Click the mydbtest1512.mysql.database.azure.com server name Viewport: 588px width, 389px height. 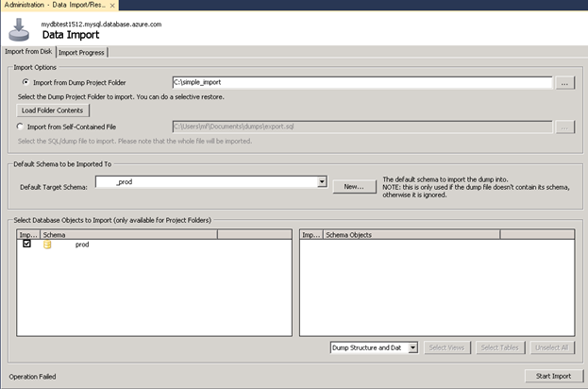(101, 25)
